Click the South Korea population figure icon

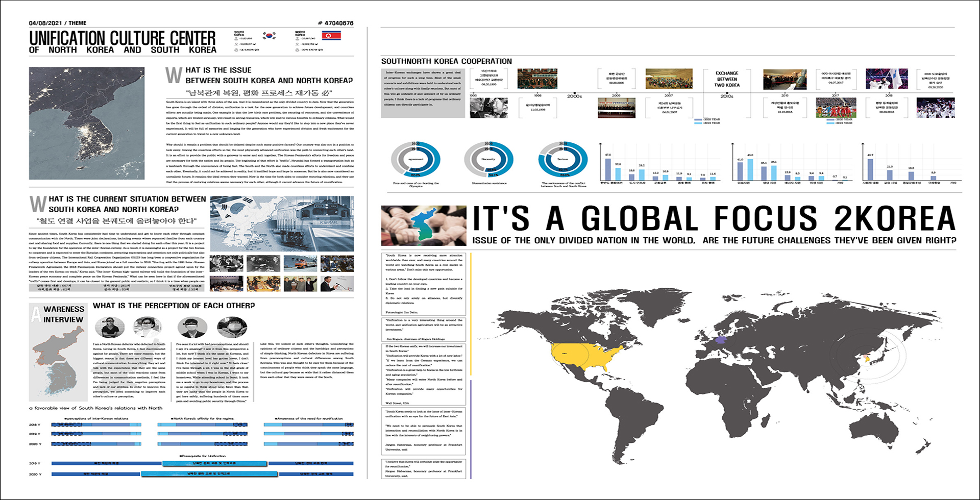point(236,38)
